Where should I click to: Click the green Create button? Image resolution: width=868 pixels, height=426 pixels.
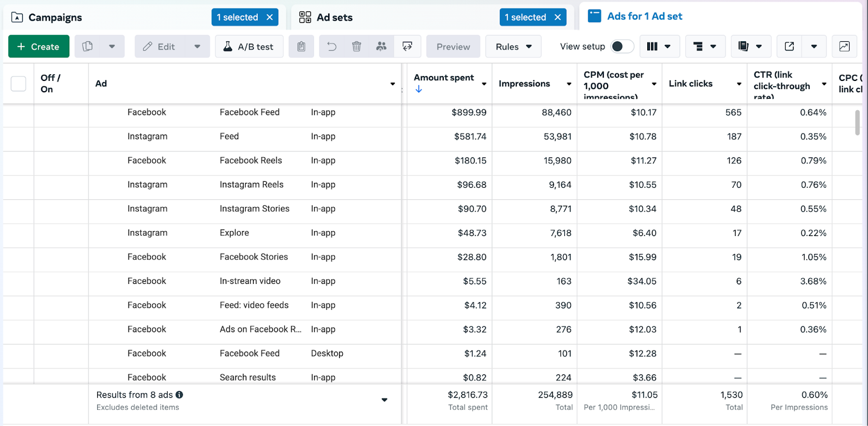[39, 47]
